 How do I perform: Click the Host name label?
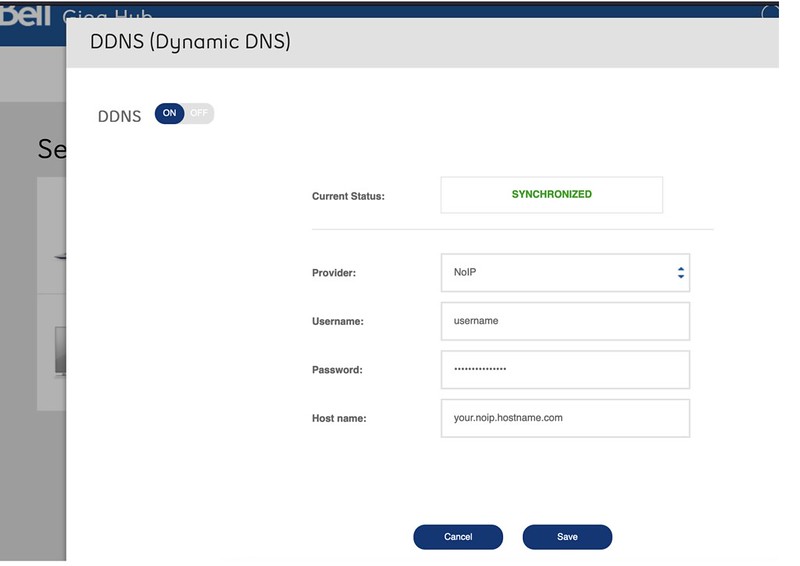coord(339,418)
